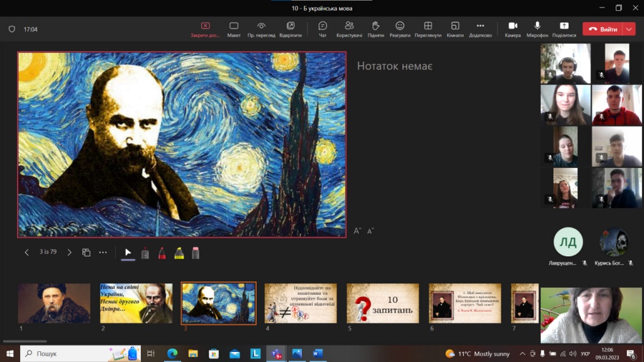
Task: Open slide options three-dot menu
Action: 103,253
